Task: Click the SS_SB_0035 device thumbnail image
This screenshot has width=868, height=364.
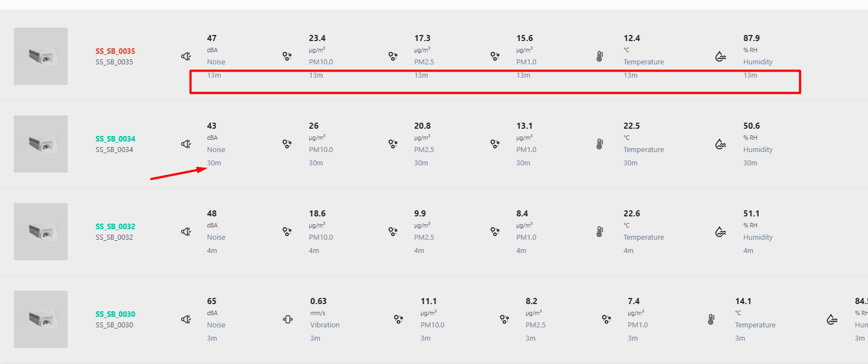Action: pyautogui.click(x=40, y=56)
